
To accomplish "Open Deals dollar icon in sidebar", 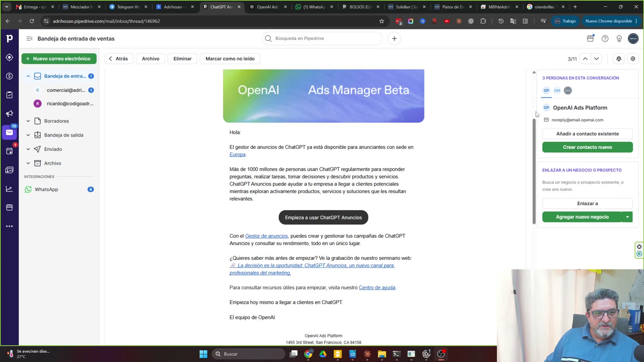I will pyautogui.click(x=9, y=76).
